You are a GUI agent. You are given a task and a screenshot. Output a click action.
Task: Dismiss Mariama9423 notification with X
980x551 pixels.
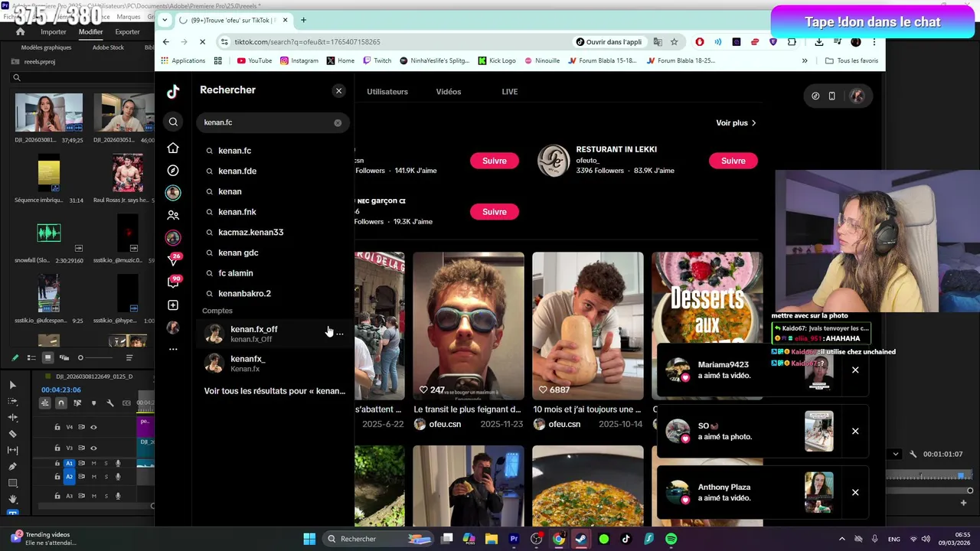click(855, 370)
